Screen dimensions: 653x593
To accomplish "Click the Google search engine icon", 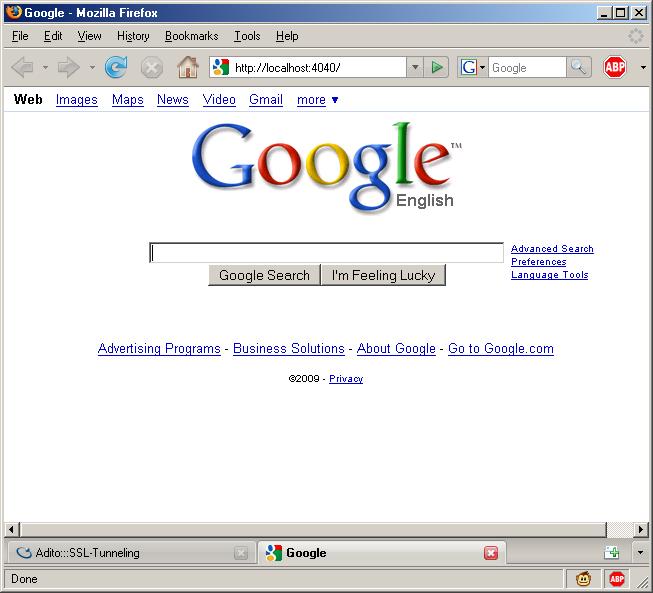I will coord(469,67).
